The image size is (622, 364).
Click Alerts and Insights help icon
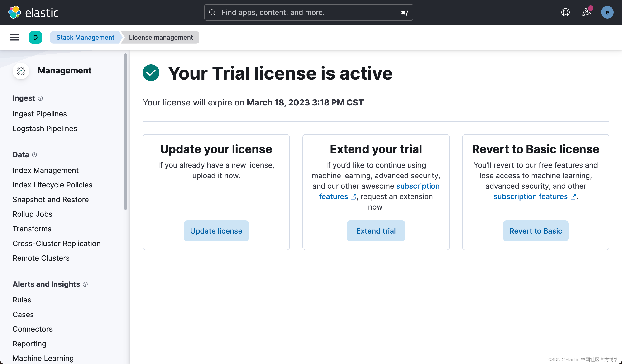[85, 284]
